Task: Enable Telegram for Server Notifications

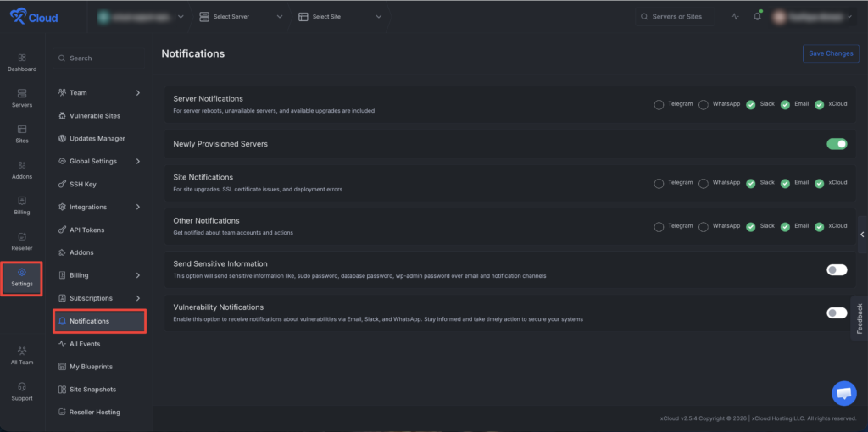Action: tap(659, 104)
